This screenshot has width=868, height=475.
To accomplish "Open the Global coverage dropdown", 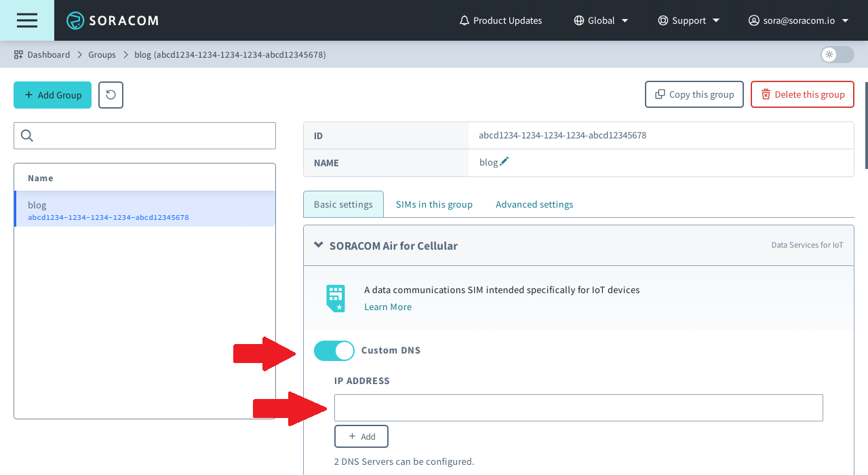I will pos(601,20).
